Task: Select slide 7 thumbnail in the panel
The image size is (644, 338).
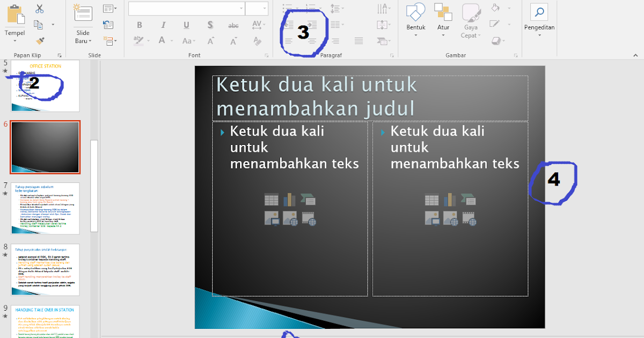Action: point(45,208)
